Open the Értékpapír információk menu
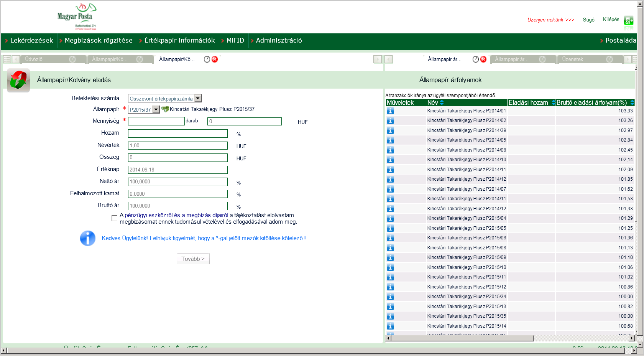The width and height of the screenshot is (644, 356). coord(179,40)
